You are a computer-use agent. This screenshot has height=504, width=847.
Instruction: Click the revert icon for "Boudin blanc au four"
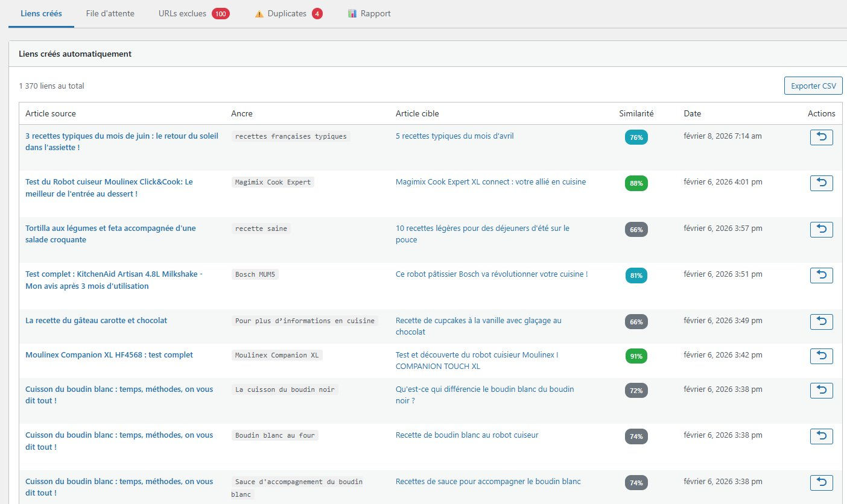[x=820, y=436]
